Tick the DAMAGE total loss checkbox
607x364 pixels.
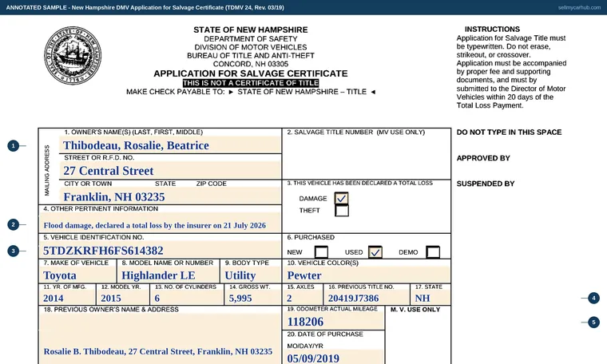[342, 199]
